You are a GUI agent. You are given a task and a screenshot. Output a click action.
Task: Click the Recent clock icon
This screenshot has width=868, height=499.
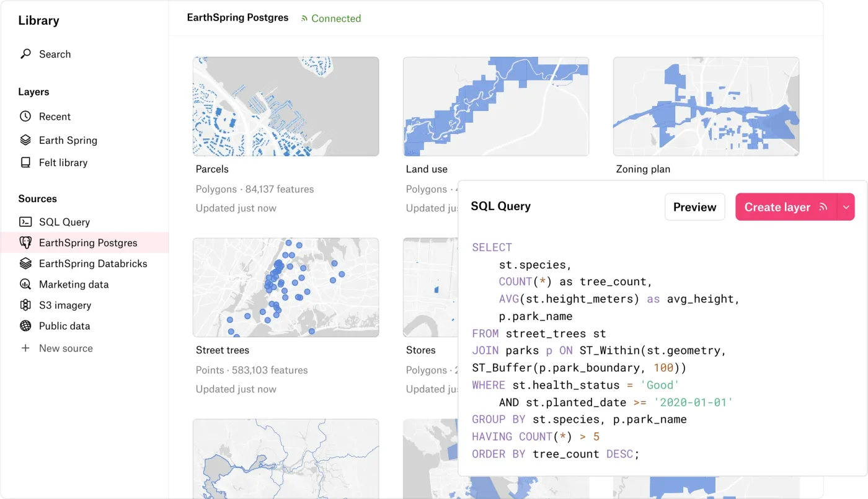(x=25, y=117)
